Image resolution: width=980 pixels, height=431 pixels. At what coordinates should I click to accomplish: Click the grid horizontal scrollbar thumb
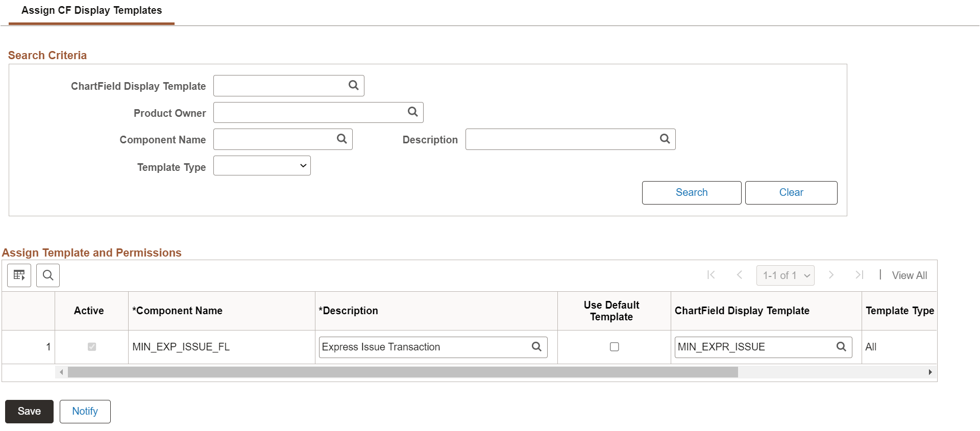[403, 372]
